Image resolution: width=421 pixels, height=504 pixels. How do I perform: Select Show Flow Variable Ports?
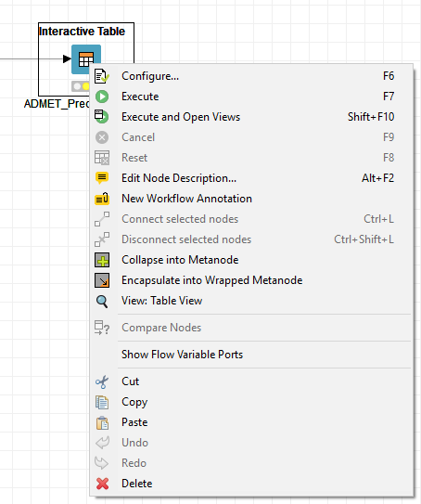point(251,355)
